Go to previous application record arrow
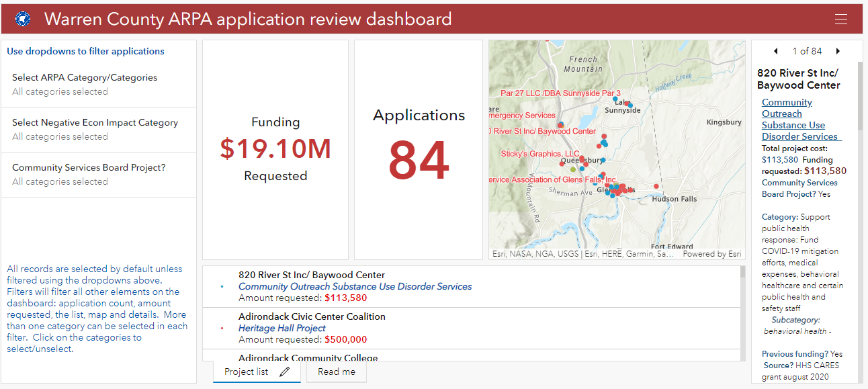 click(x=776, y=51)
